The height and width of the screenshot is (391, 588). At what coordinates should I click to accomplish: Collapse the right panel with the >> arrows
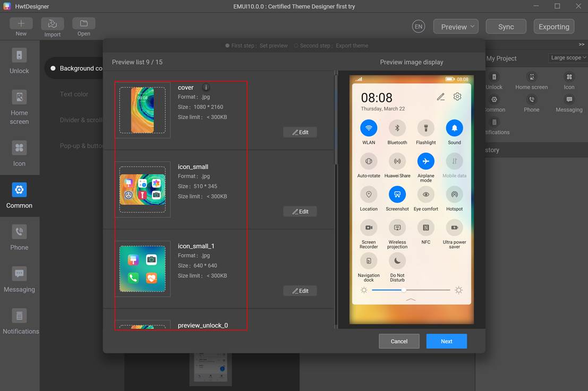coord(581,45)
